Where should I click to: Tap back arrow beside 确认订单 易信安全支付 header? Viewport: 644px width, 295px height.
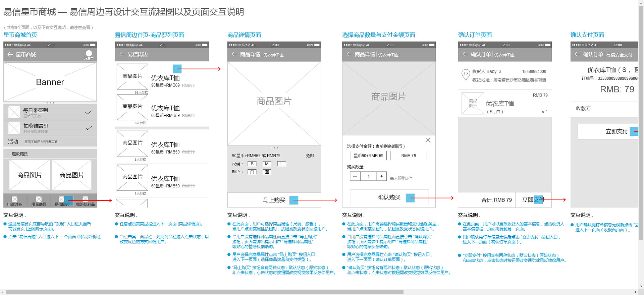pos(577,54)
